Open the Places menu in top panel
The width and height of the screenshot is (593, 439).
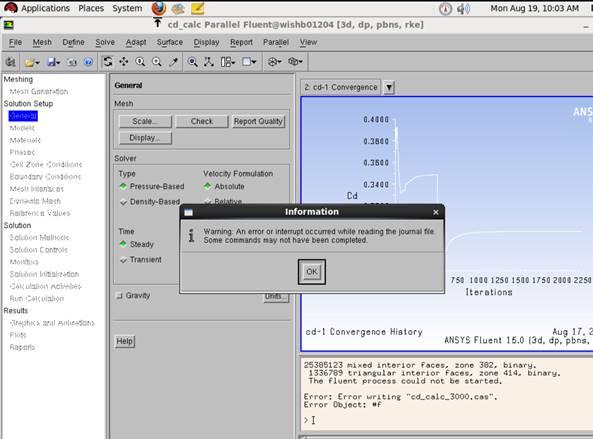point(91,8)
